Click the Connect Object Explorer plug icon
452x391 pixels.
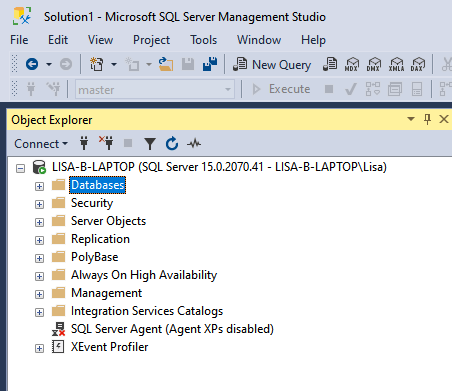coord(84,143)
